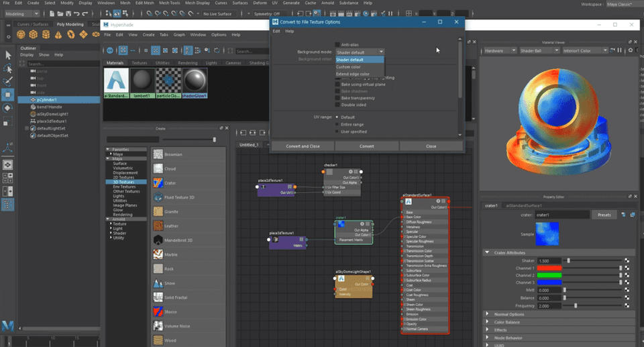Image resolution: width=644 pixels, height=347 pixels.
Task: Activate the Rotate tool in toolbox
Action: [8, 108]
